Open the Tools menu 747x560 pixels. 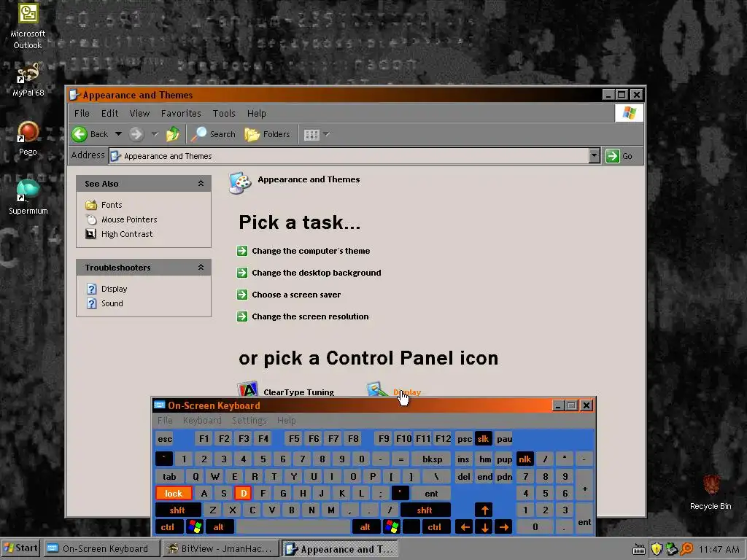[224, 113]
